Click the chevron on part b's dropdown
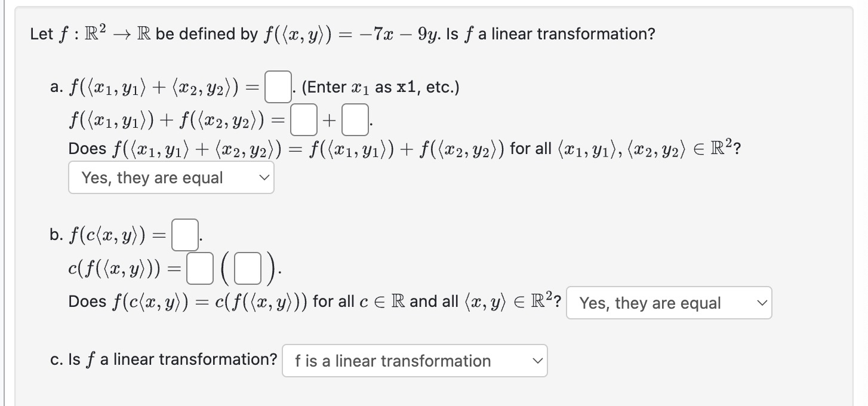This screenshot has height=406, width=868. [x=762, y=303]
